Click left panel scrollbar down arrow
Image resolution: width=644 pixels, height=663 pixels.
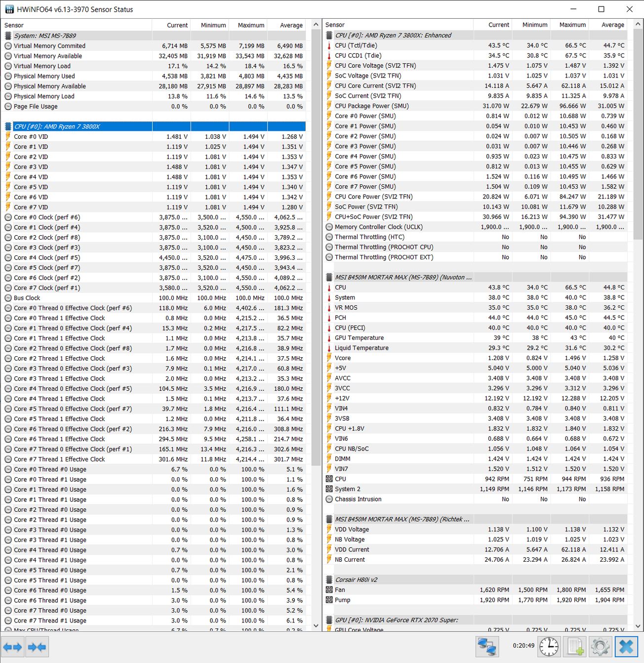316,626
